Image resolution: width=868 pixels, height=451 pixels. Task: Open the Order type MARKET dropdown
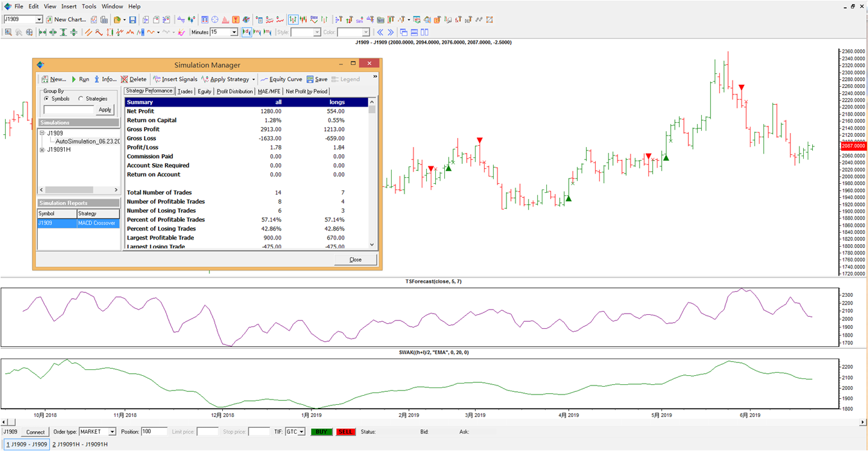(x=112, y=432)
